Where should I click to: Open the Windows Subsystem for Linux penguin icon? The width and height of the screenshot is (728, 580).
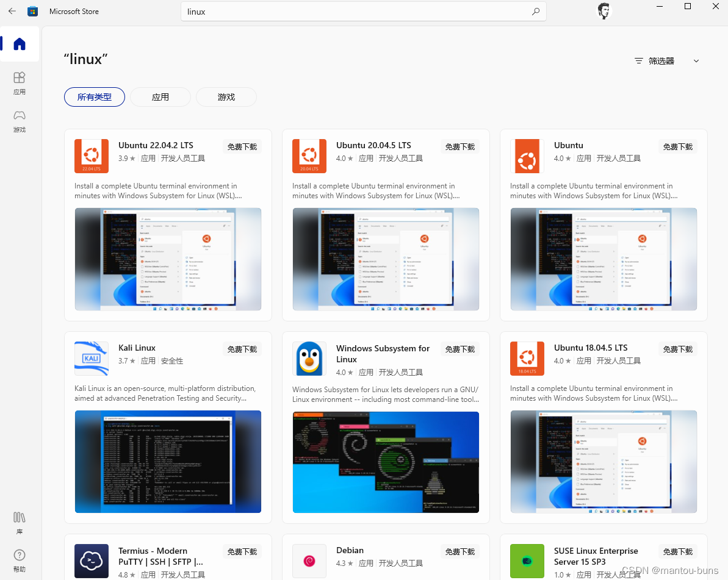point(309,359)
